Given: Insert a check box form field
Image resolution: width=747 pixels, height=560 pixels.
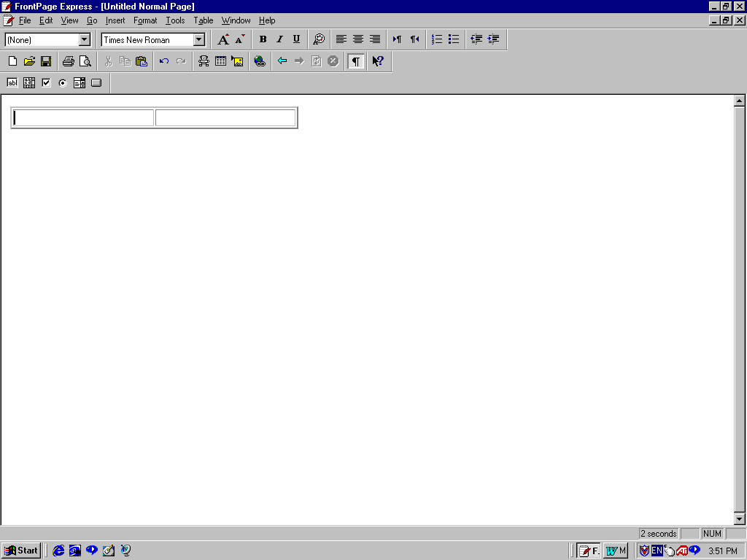Looking at the screenshot, I should point(46,82).
